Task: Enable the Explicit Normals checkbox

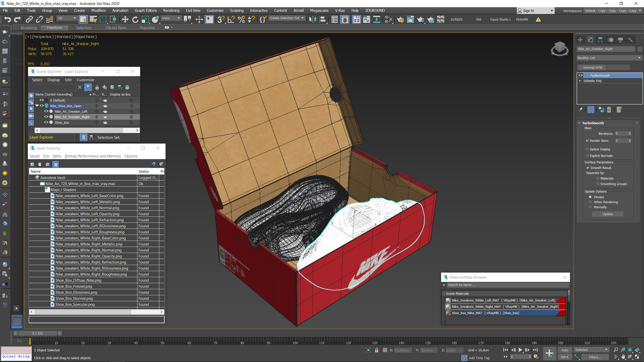Action: click(x=587, y=156)
